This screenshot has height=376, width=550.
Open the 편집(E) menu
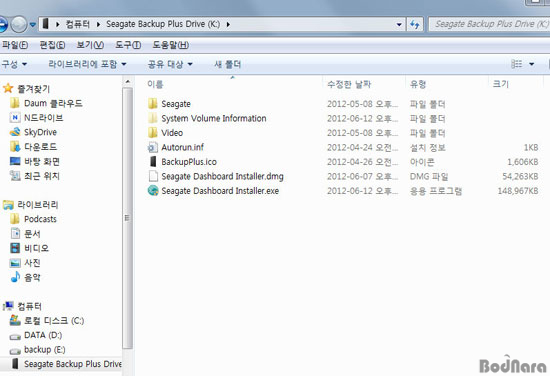tap(52, 45)
